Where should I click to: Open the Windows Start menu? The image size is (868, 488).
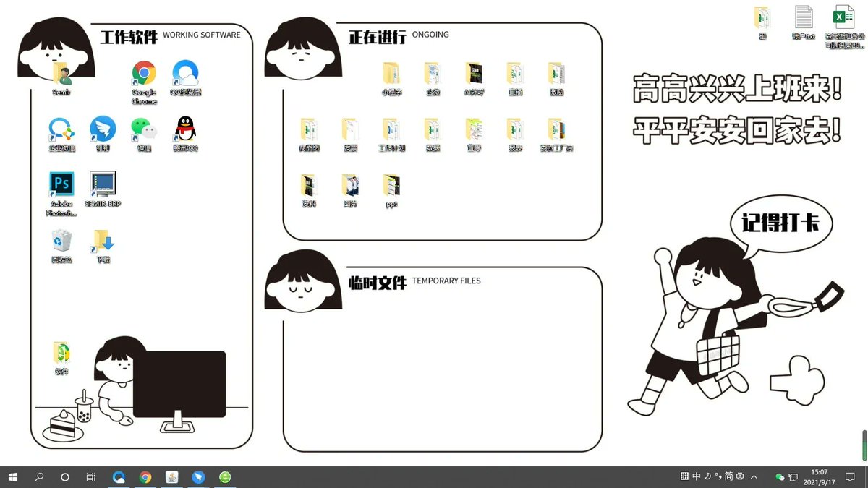[13, 477]
